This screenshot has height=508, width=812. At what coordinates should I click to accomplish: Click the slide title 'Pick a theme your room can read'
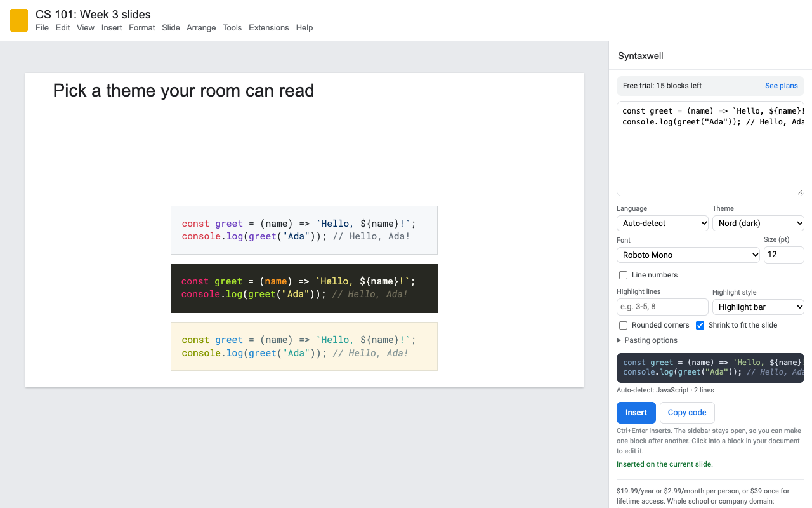[184, 91]
